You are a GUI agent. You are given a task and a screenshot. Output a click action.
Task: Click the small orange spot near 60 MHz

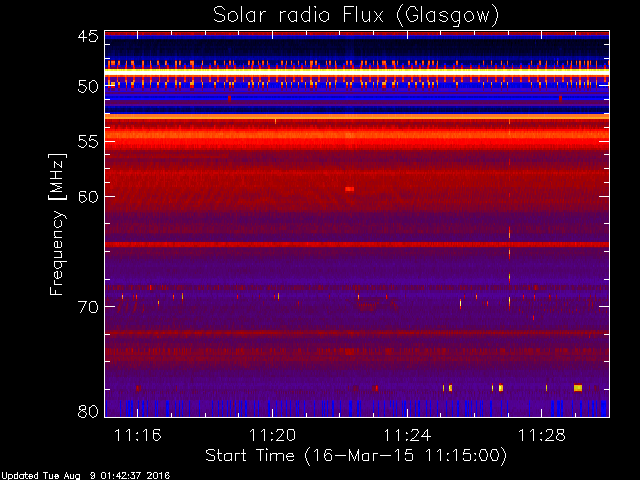pos(349,189)
